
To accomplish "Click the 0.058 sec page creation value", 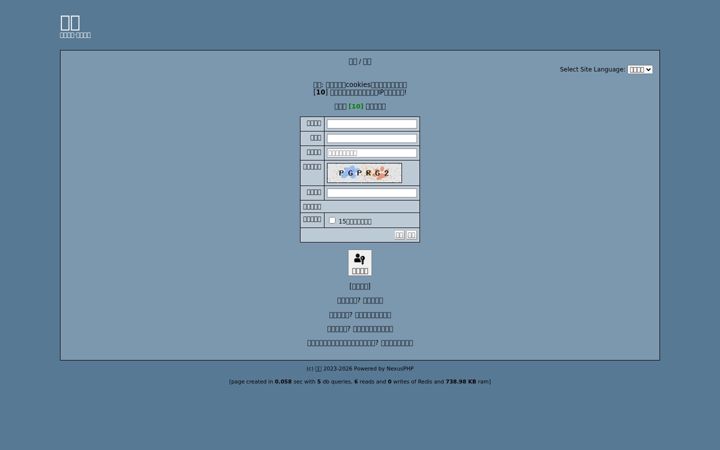I will tap(283, 381).
